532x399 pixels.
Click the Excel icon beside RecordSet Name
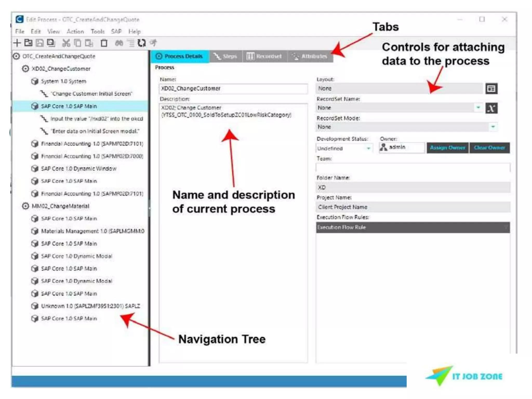point(491,108)
